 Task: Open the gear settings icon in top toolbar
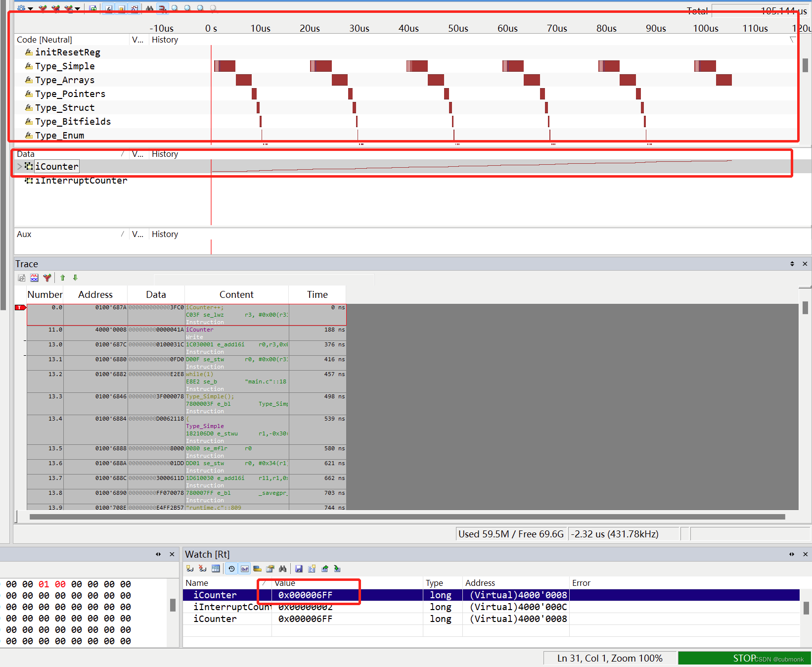(21, 8)
